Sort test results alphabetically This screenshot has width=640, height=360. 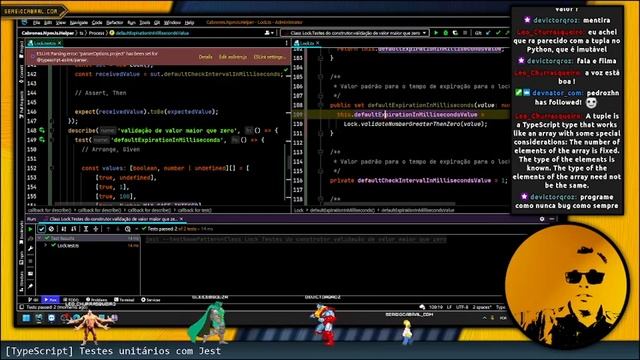[x=64, y=229]
